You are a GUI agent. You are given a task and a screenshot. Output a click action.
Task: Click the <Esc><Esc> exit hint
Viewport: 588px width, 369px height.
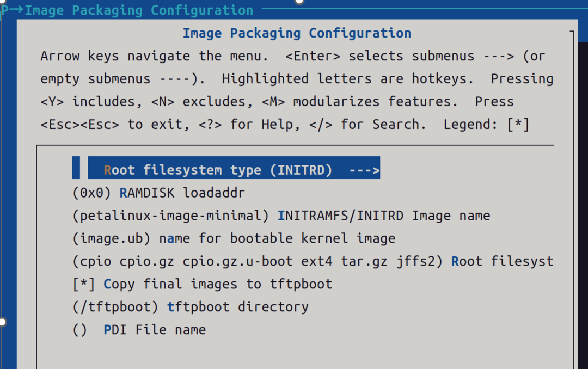point(80,124)
